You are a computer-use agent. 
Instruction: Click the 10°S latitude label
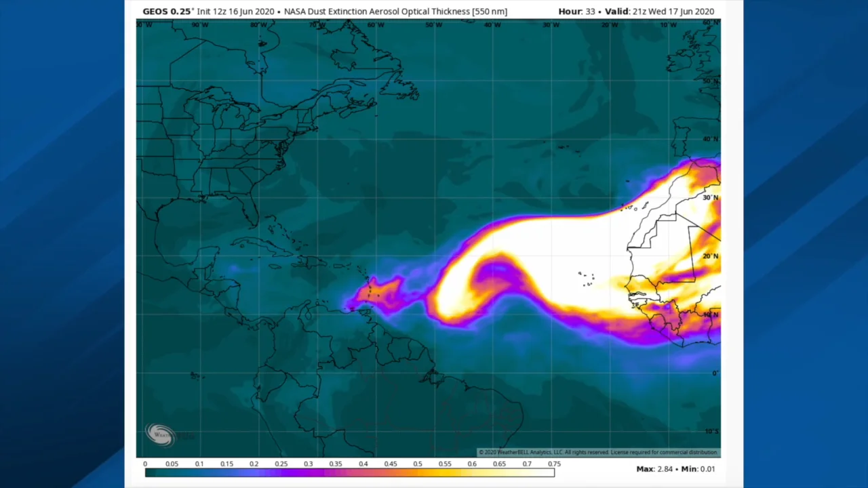pyautogui.click(x=711, y=432)
